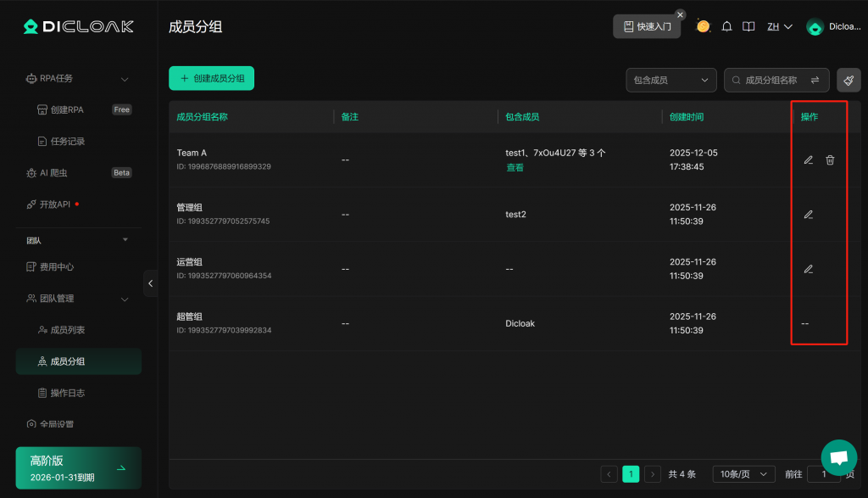Open the live chat support bubble
868x498 pixels.
(838, 457)
